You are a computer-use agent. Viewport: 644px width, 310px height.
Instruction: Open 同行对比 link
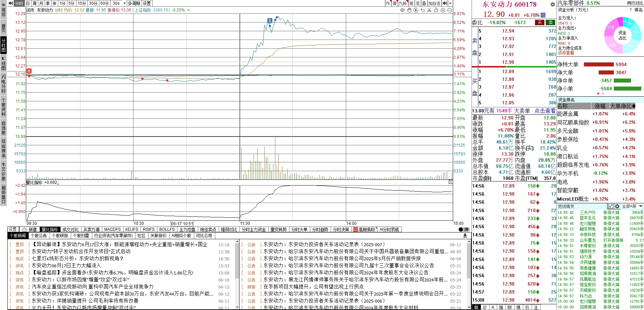[x=635, y=3]
